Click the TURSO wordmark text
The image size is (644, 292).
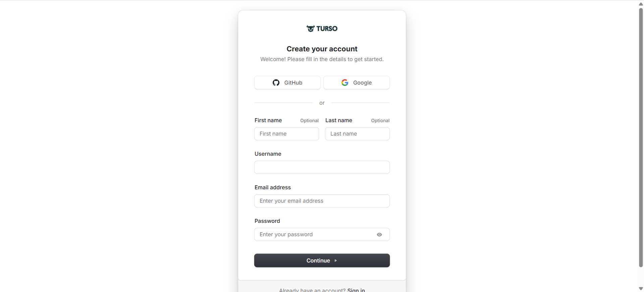pos(327,29)
